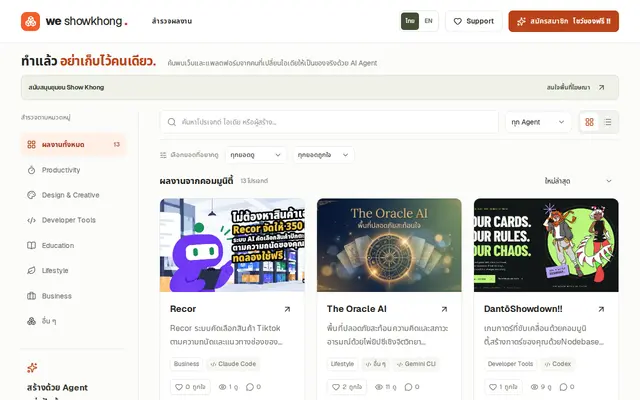The width and height of the screenshot is (640, 400).
Task: Click view count eye icon on Oracle AI
Action: (379, 387)
